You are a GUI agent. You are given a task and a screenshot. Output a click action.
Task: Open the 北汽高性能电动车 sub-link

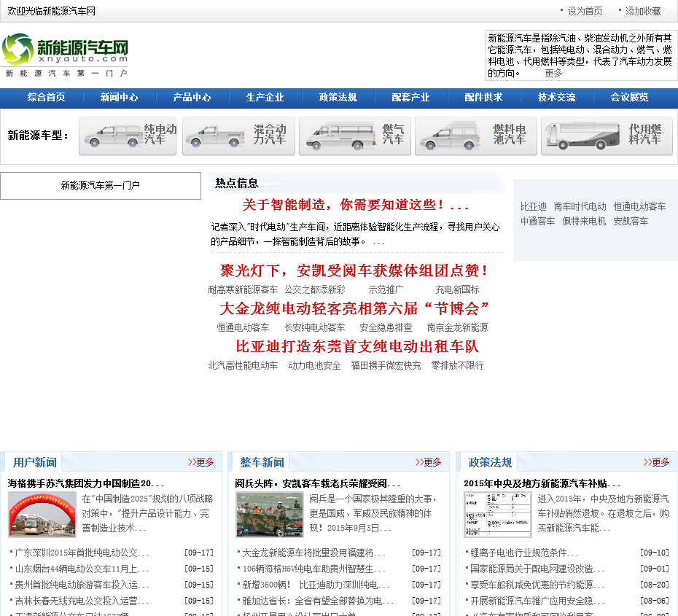click(243, 366)
